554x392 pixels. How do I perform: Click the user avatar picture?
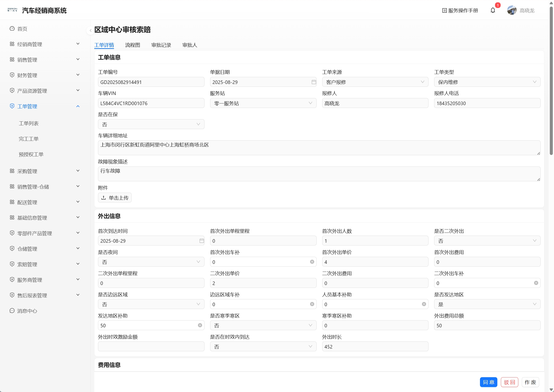(511, 10)
